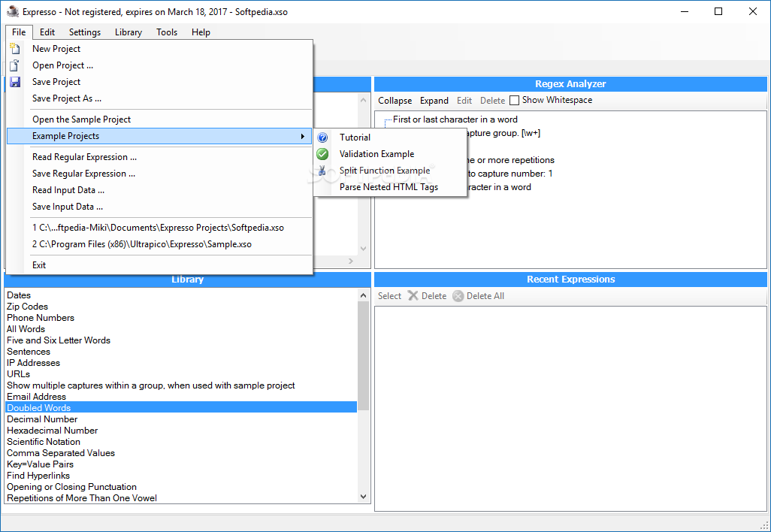The width and height of the screenshot is (771, 532).
Task: Select Find Hyperlinks in Library
Action: (181, 476)
